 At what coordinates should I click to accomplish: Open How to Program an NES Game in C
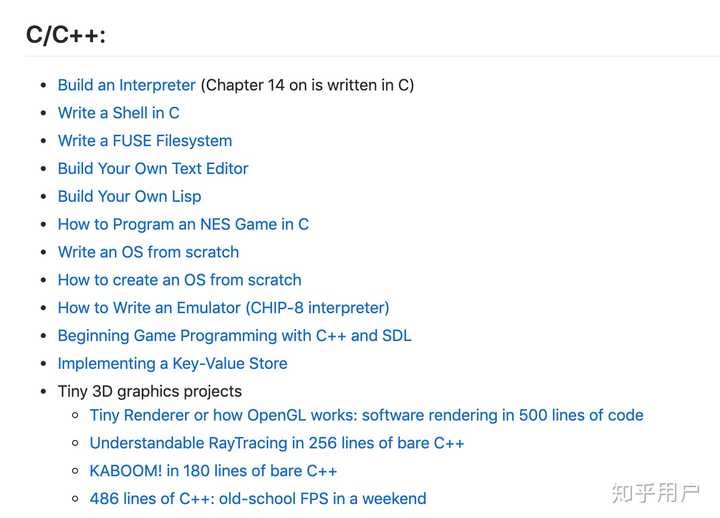(x=183, y=224)
